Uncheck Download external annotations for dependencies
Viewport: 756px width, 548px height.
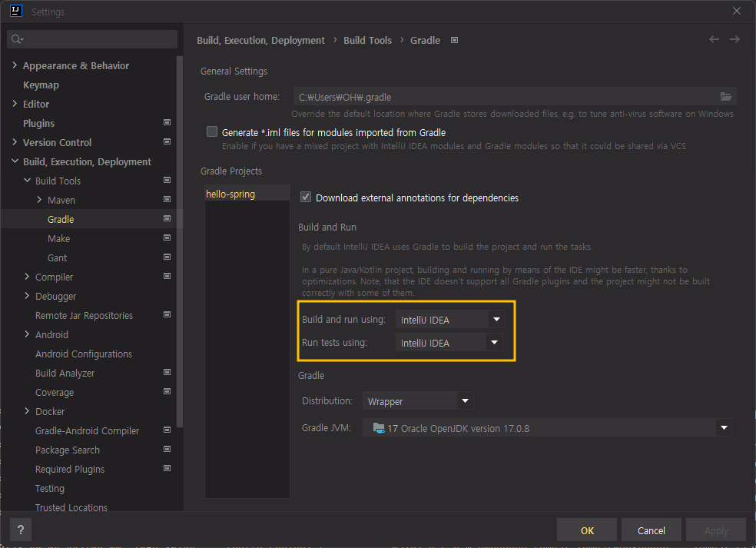pyautogui.click(x=305, y=197)
